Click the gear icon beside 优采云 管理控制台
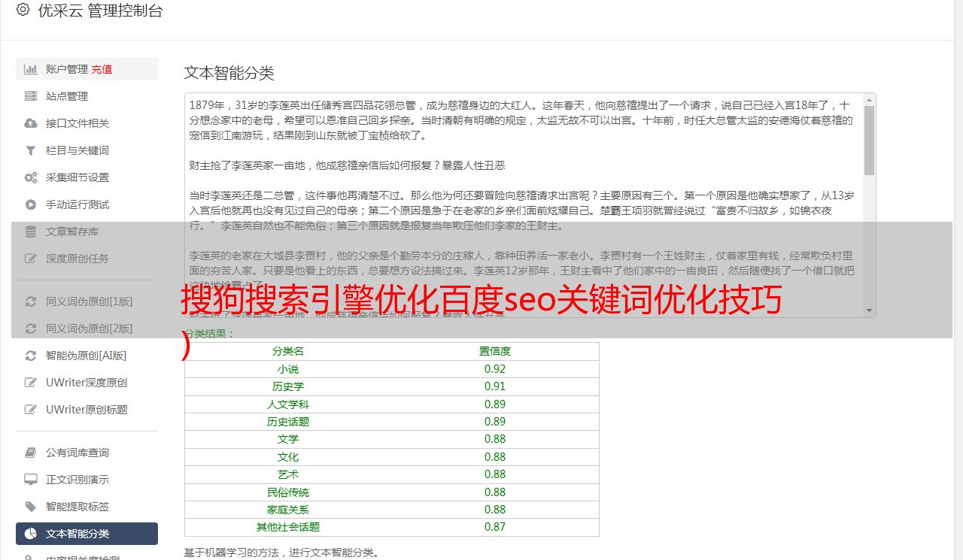Screen dimensions: 963x560 tap(23, 10)
